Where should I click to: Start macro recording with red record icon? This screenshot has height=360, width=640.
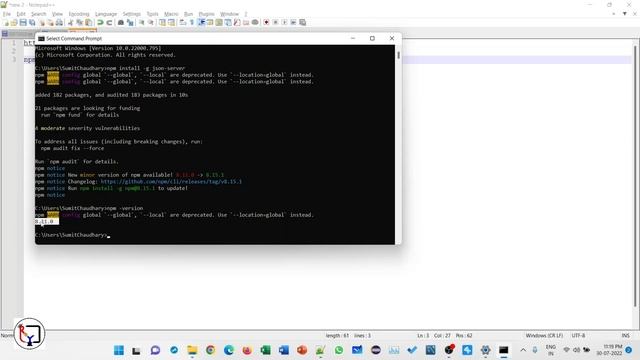tap(267, 22)
